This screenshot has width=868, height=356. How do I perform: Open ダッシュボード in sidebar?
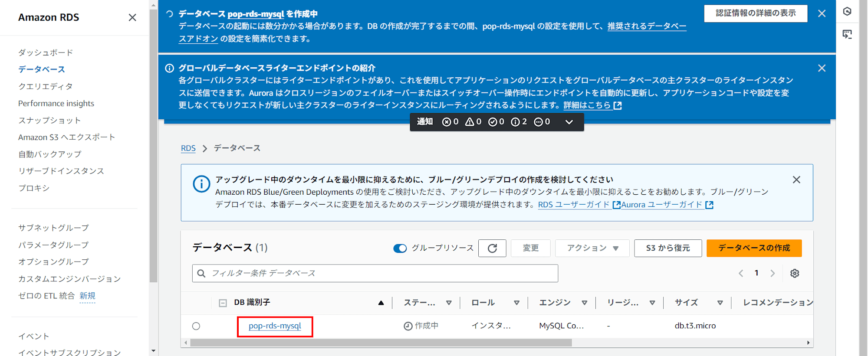(x=46, y=52)
